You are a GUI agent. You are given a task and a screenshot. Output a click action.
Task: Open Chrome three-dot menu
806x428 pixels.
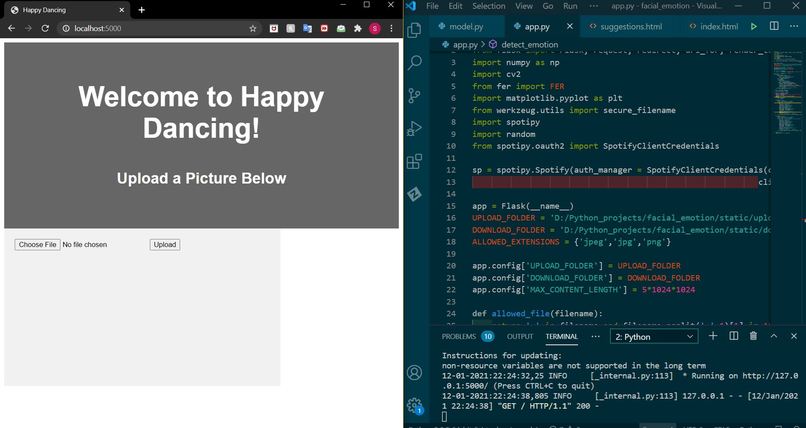(x=391, y=29)
